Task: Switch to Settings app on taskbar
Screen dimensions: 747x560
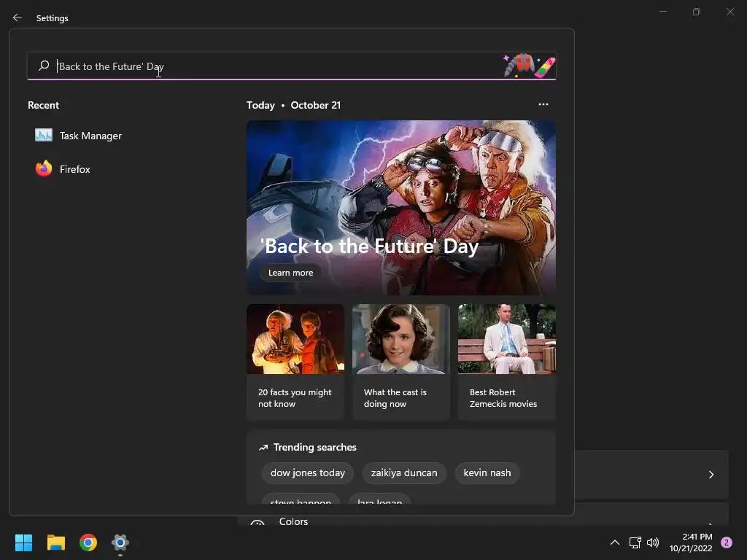Action: (x=120, y=542)
